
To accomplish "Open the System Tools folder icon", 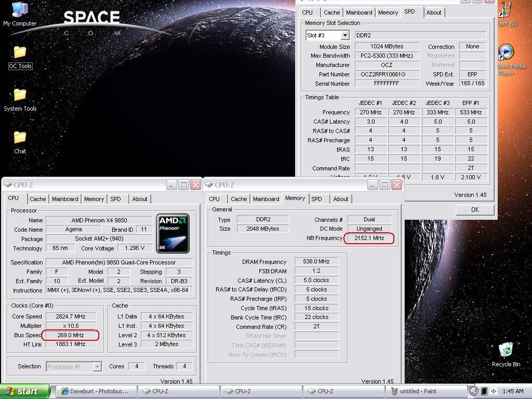I will pyautogui.click(x=20, y=100).
